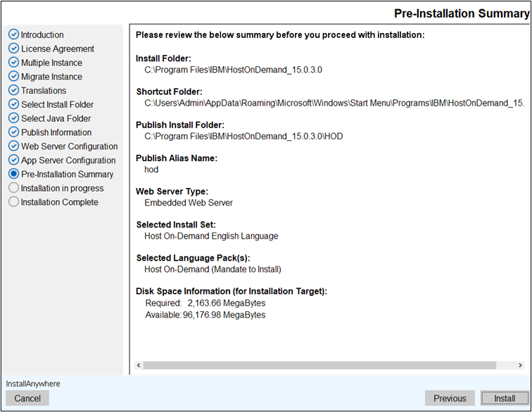This screenshot has width=532, height=412.
Task: Click the horizontal scrollbar left arrow
Action: (137, 366)
